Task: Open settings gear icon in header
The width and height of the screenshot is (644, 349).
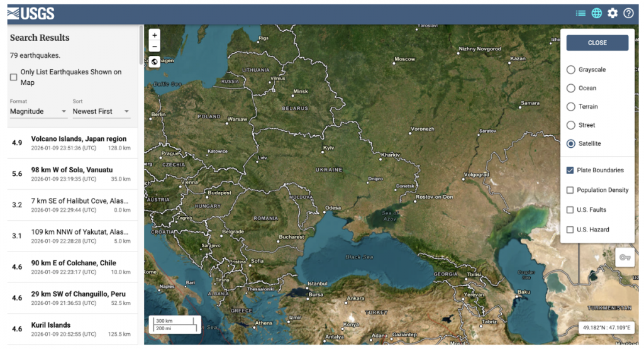Action: 613,13
